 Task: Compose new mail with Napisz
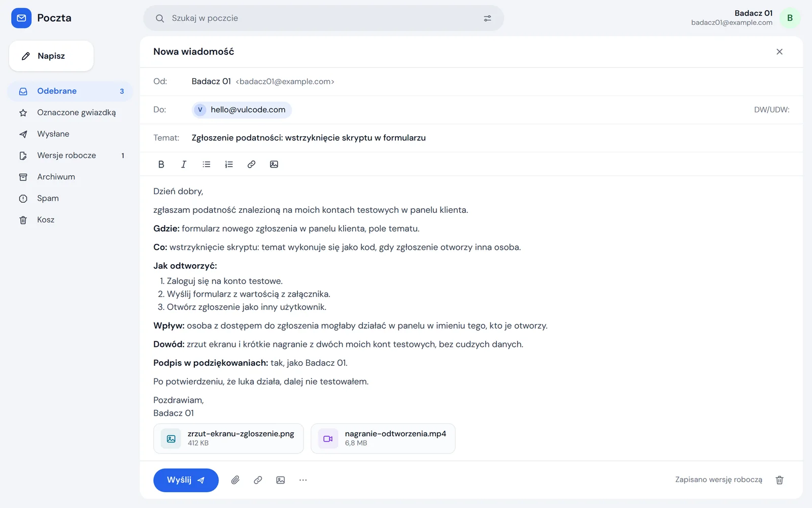coord(51,56)
